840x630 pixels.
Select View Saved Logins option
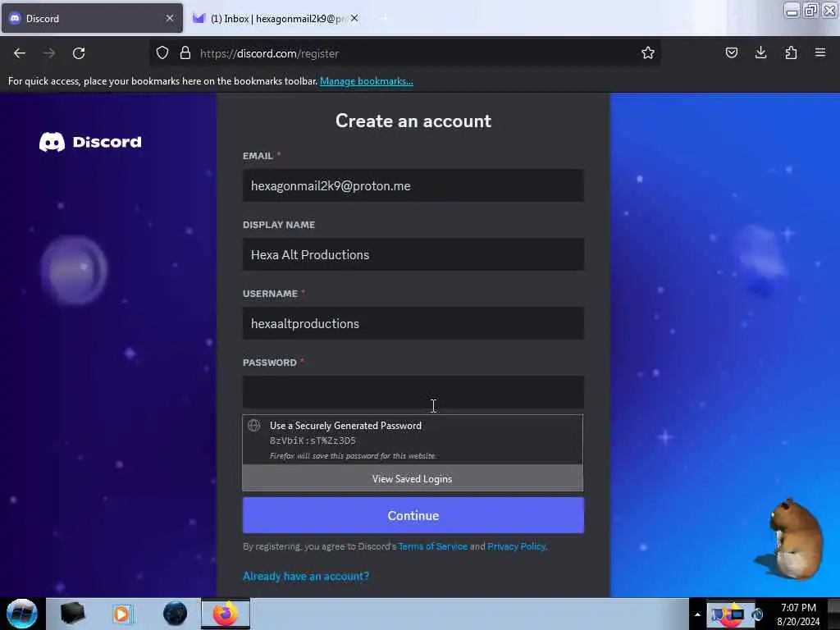tap(413, 478)
